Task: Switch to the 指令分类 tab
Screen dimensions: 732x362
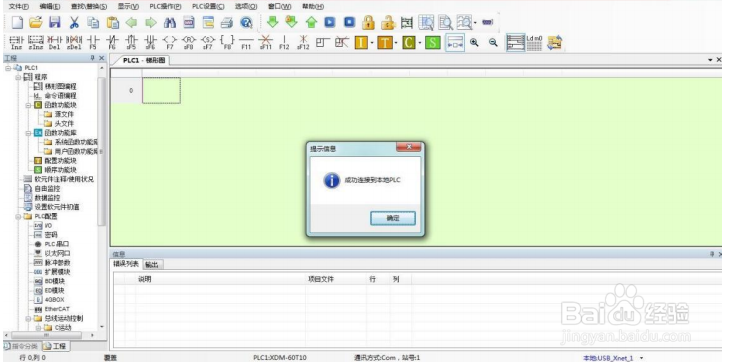Action: (x=21, y=346)
